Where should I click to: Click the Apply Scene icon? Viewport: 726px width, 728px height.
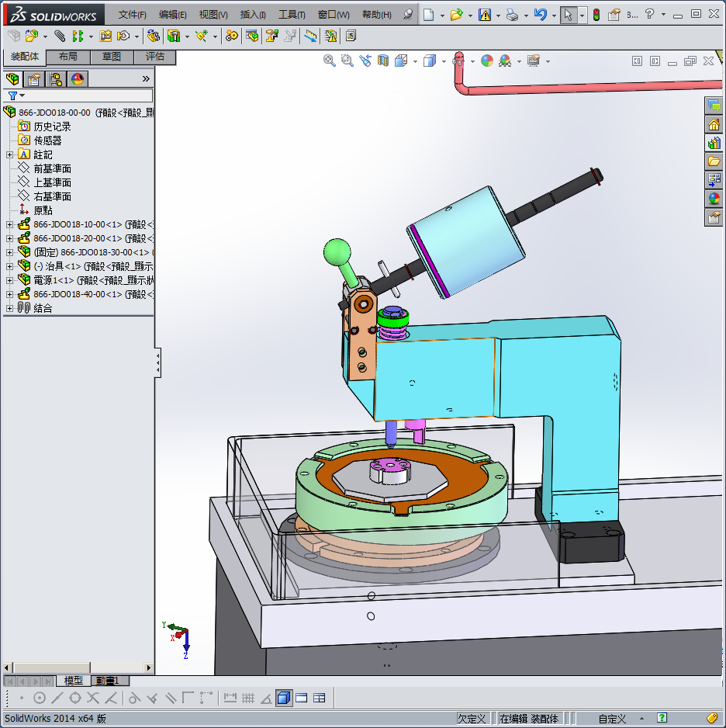pos(505,61)
